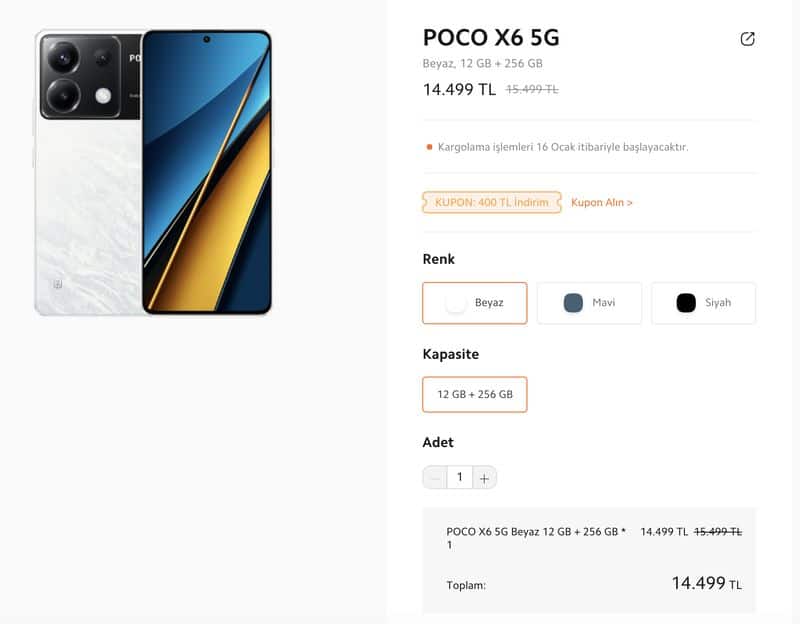Viewport: 800px width, 624px height.
Task: Increase quantity with the plus button
Action: (x=484, y=478)
